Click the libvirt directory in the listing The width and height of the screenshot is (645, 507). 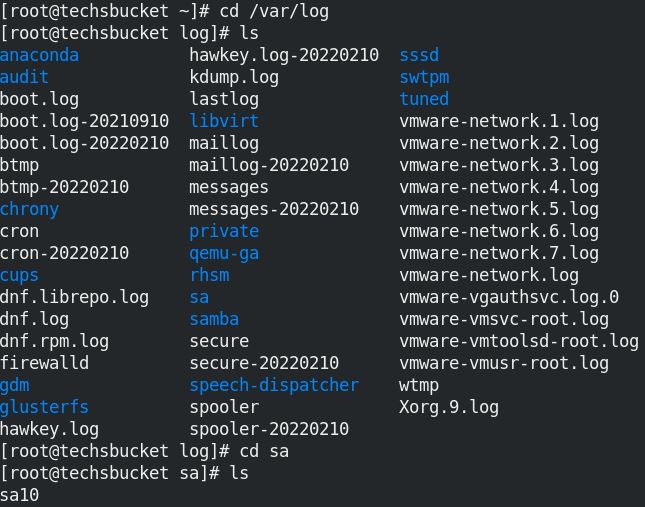tap(224, 121)
